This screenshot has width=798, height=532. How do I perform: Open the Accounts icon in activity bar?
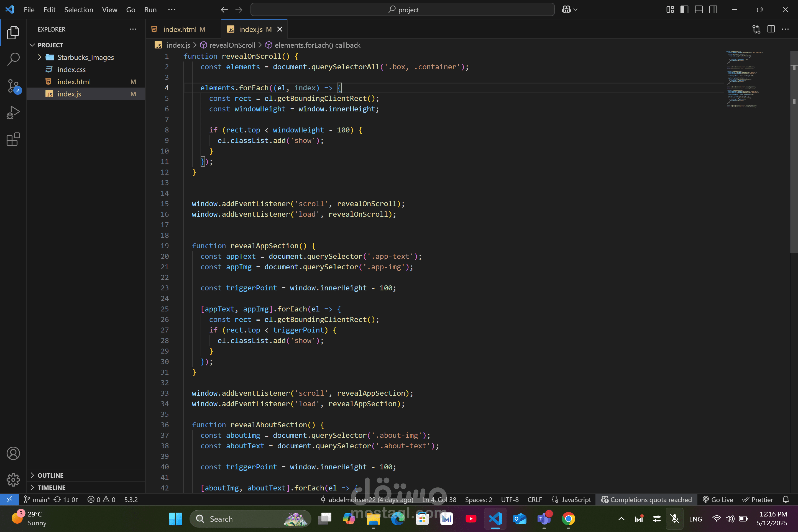point(13,453)
